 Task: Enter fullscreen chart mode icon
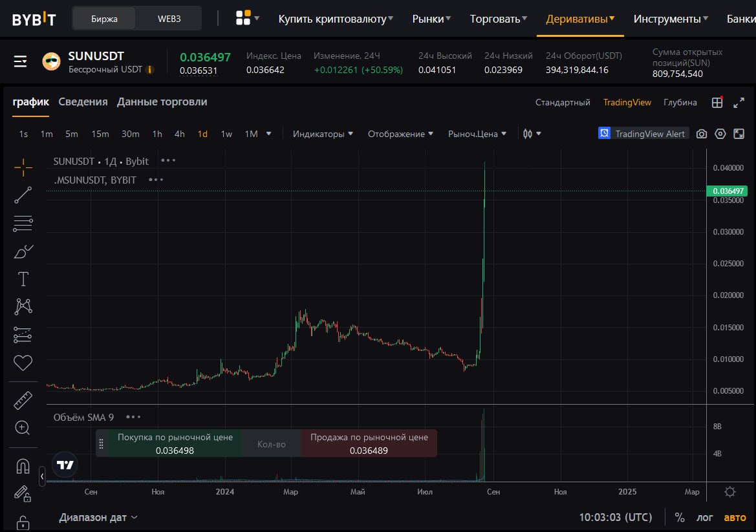pyautogui.click(x=739, y=134)
